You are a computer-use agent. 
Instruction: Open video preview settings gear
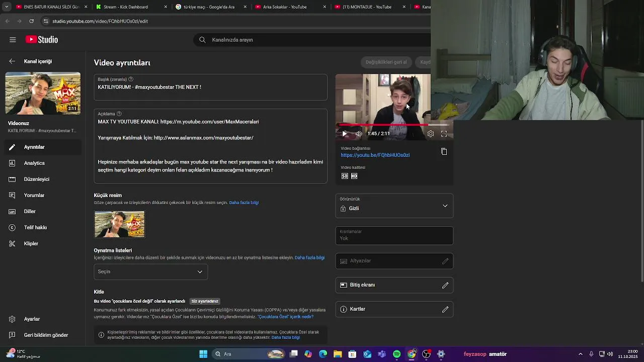[x=431, y=134]
